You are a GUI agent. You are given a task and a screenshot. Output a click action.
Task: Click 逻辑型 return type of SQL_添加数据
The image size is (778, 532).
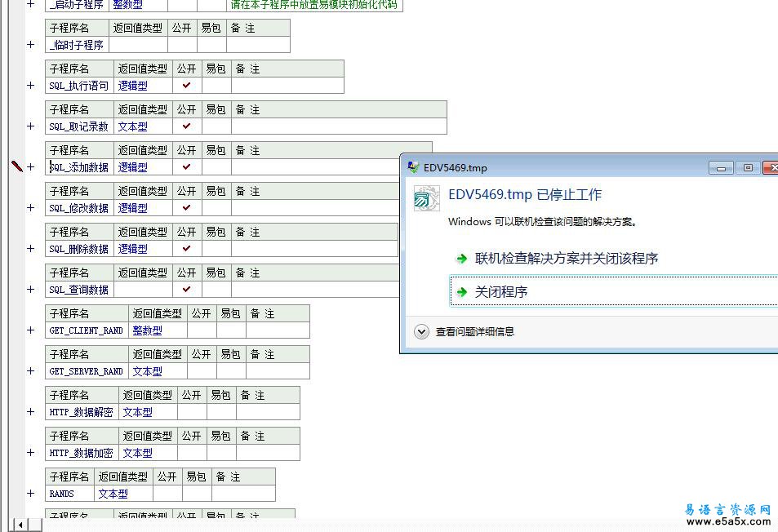tap(132, 167)
